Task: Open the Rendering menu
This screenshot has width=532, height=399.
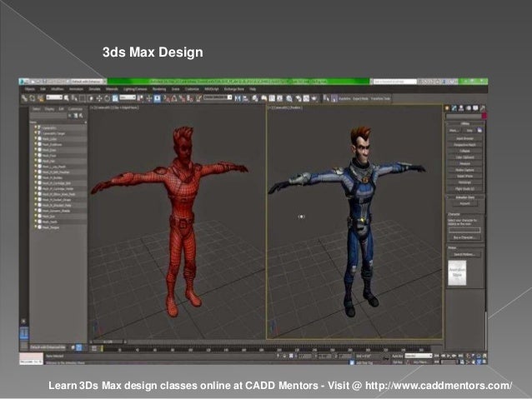Action: point(159,89)
